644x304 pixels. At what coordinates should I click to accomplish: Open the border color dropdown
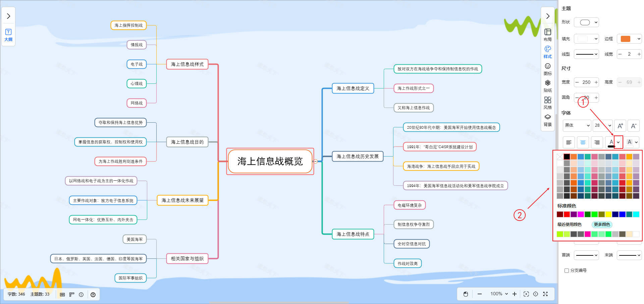[x=630, y=39]
